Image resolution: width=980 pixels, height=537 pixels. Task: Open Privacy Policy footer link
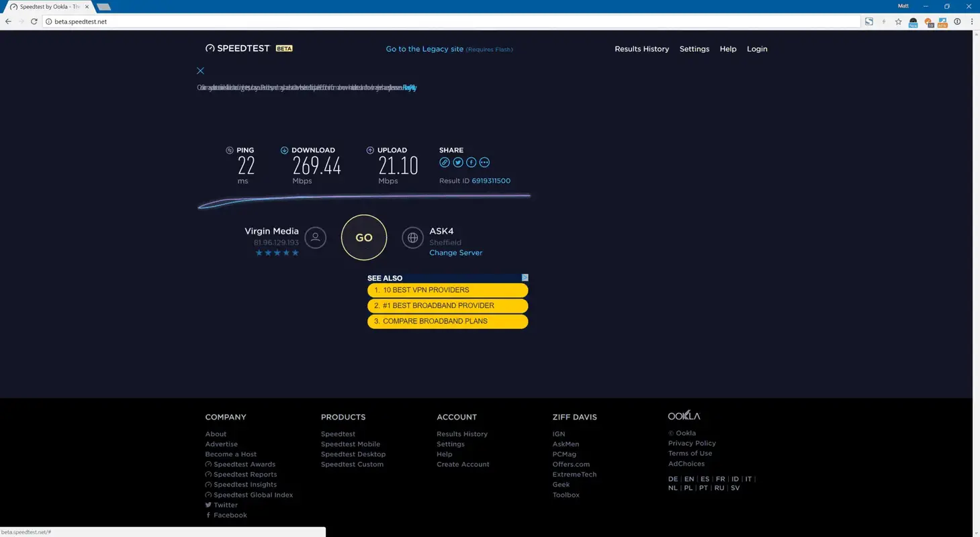[x=692, y=443]
